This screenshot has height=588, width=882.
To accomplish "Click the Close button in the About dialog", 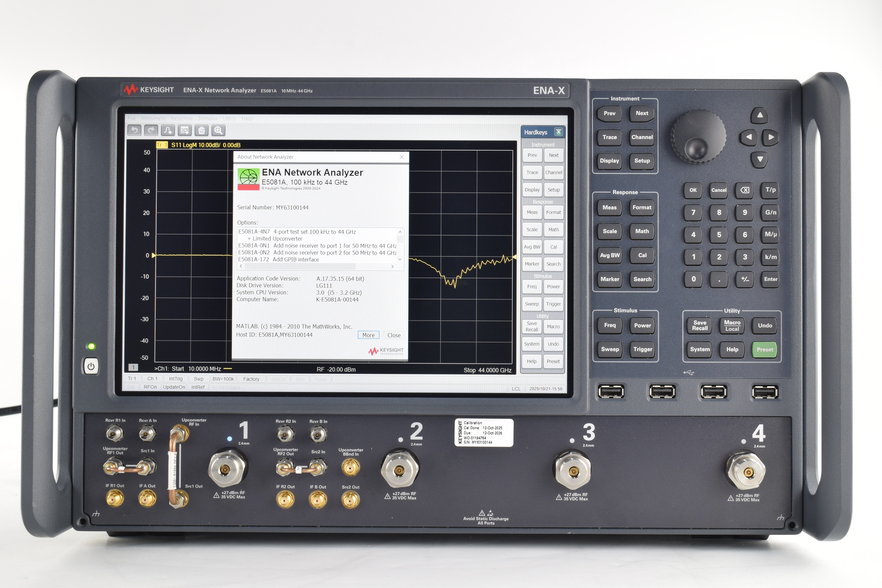I will 394,335.
